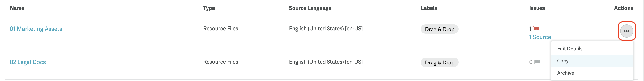Viewport: 644px width, 81px height.
Task: Click the Drag & Drop label on Marketing Assets
Action: (439, 29)
